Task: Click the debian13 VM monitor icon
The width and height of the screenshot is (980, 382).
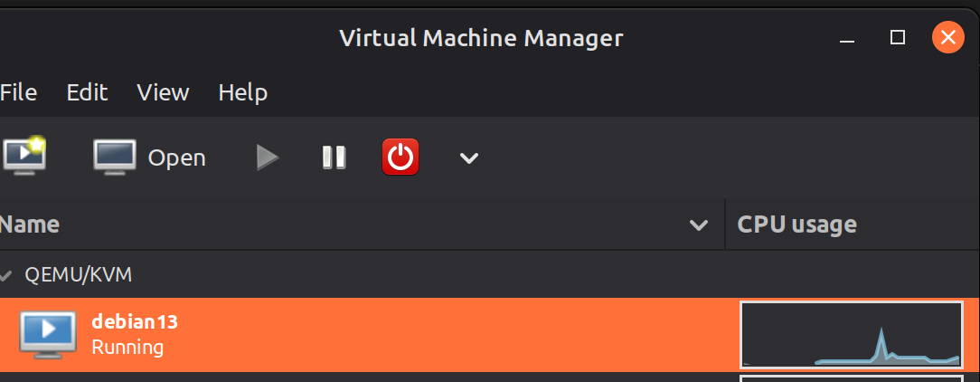Action: coord(47,334)
